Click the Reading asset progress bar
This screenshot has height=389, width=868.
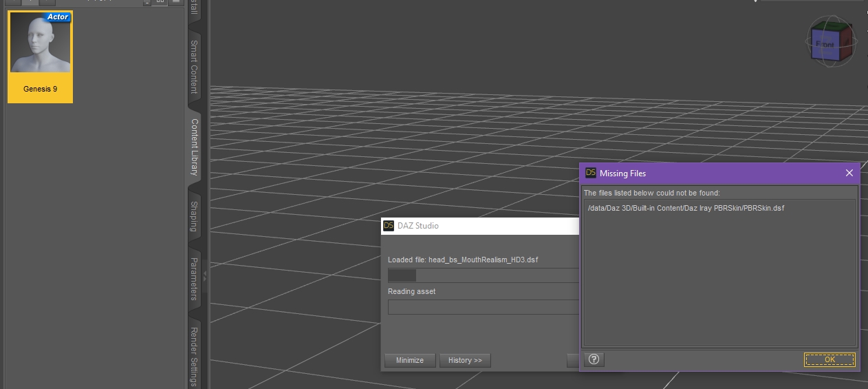[x=483, y=307]
